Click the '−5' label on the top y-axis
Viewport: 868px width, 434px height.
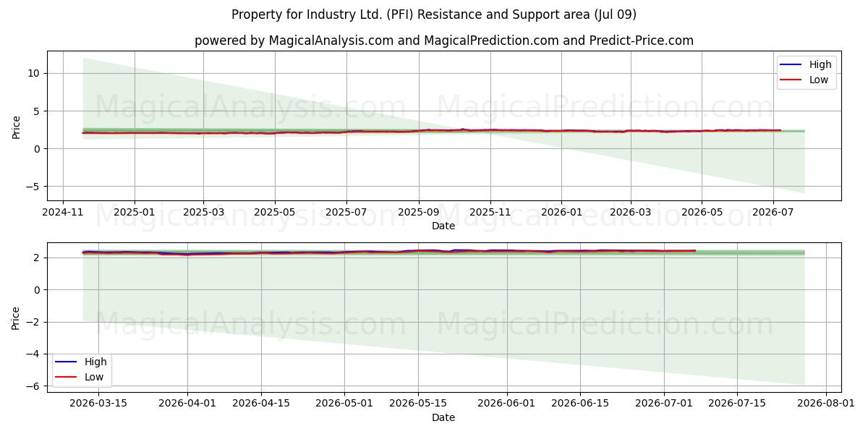(x=34, y=186)
